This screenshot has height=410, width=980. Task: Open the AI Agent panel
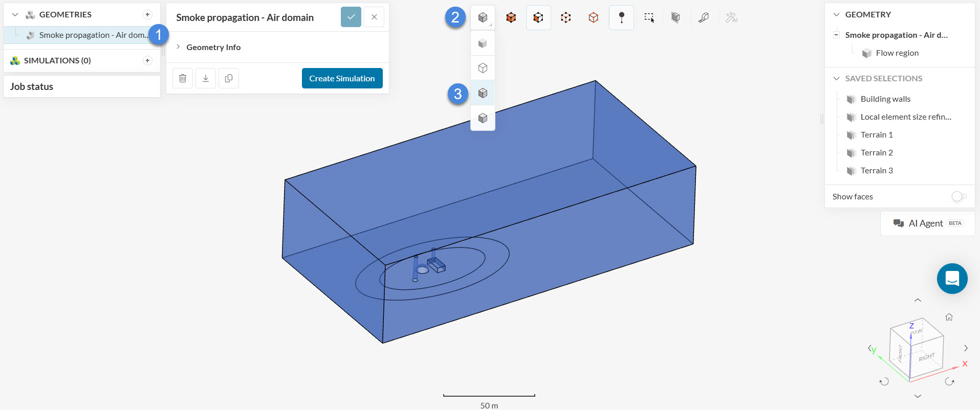pyautogui.click(x=927, y=223)
